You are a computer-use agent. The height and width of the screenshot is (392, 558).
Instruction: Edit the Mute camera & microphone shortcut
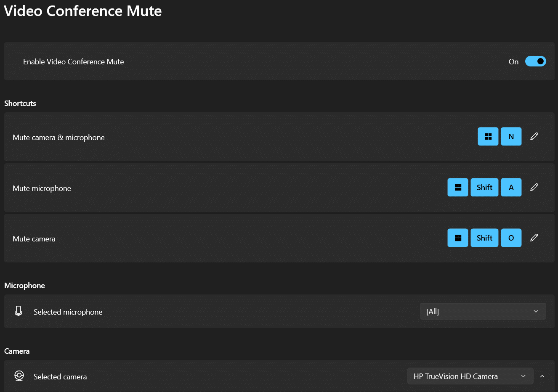534,136
